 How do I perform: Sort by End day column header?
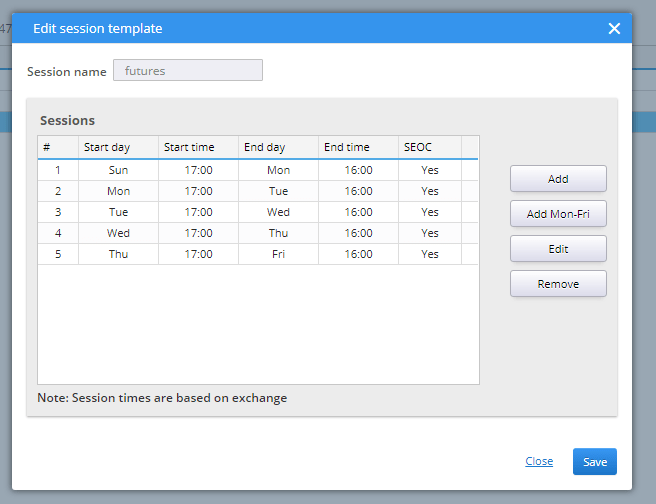pyautogui.click(x=278, y=147)
